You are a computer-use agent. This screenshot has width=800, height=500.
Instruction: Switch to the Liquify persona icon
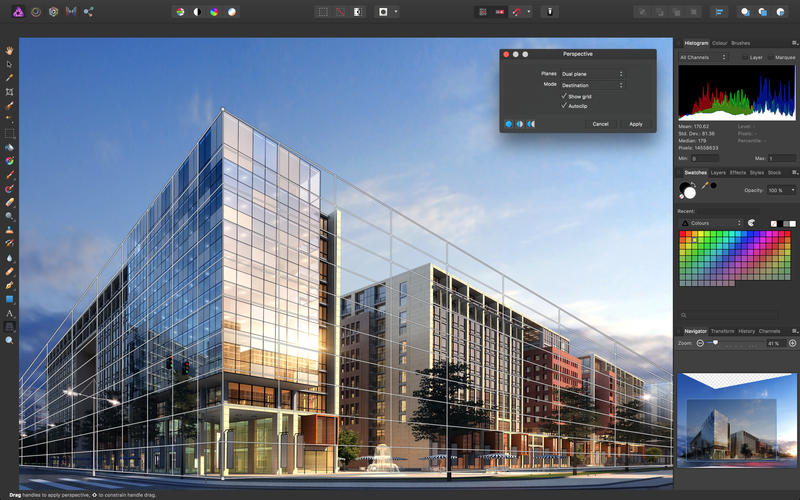pyautogui.click(x=34, y=11)
